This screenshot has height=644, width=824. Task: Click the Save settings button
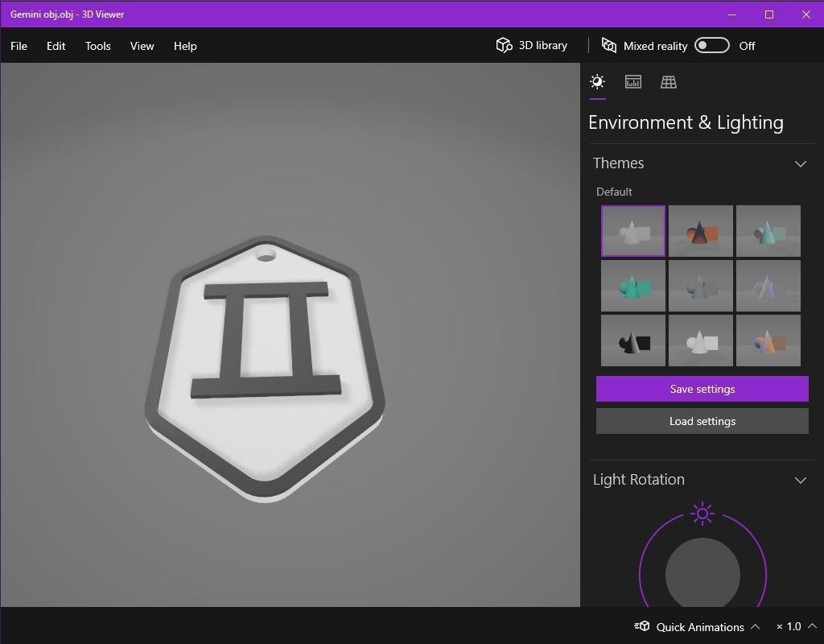click(x=702, y=389)
